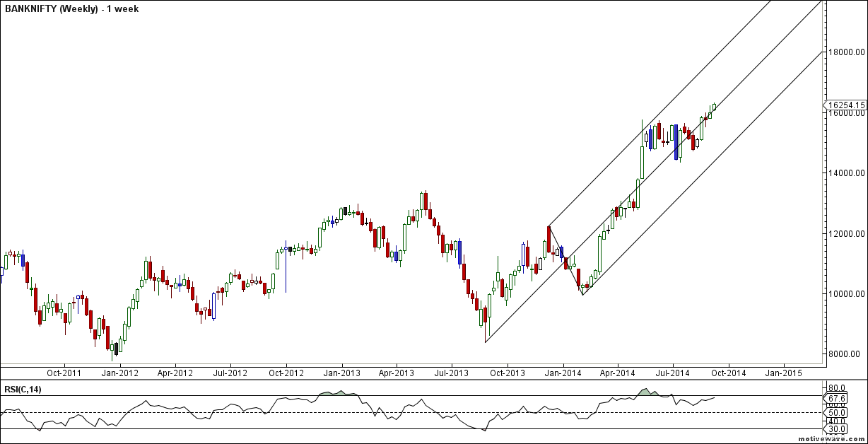Select pitchfork anchor at February 2014 low
Image resolution: width=868 pixels, height=444 pixels.
click(582, 294)
